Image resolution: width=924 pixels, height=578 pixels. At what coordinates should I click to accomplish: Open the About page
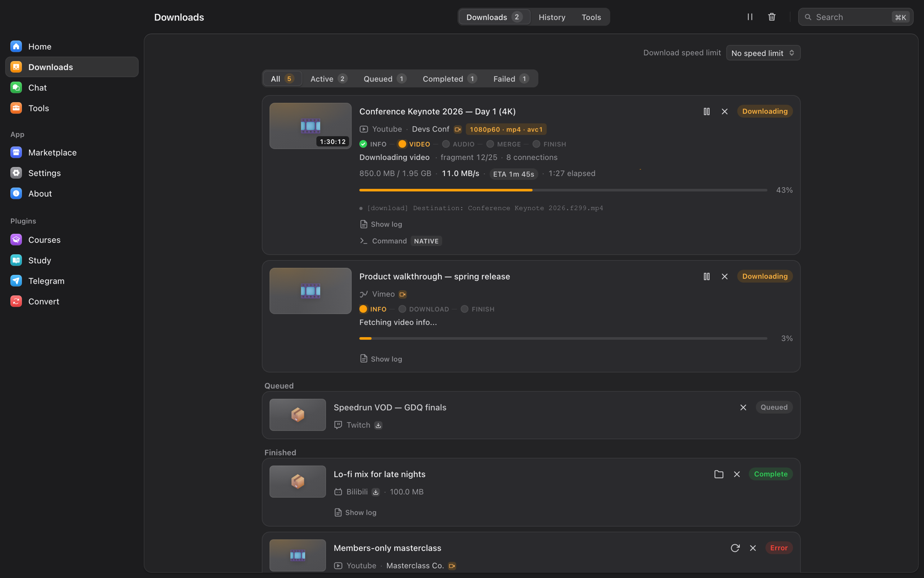click(72, 194)
